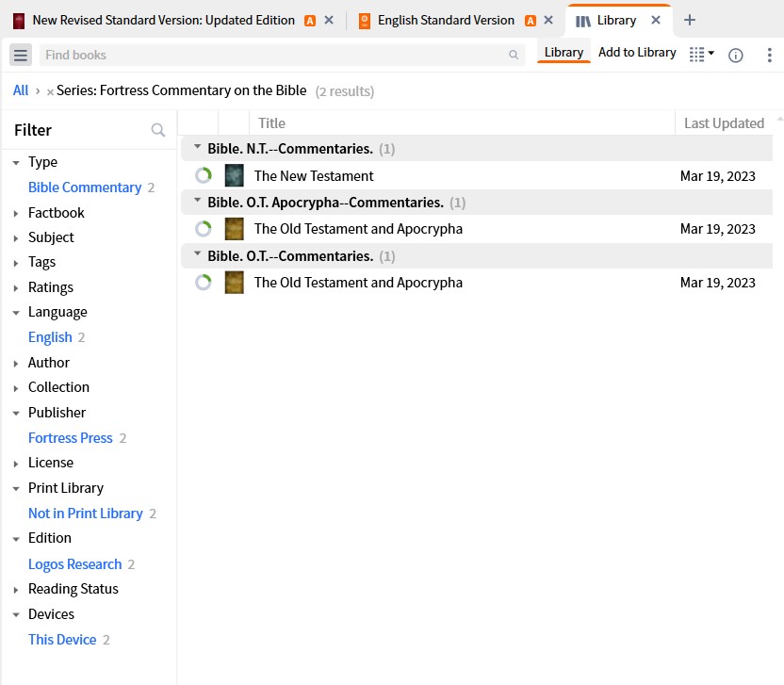Open the three-dot panel menu
The image size is (784, 685).
coord(769,55)
